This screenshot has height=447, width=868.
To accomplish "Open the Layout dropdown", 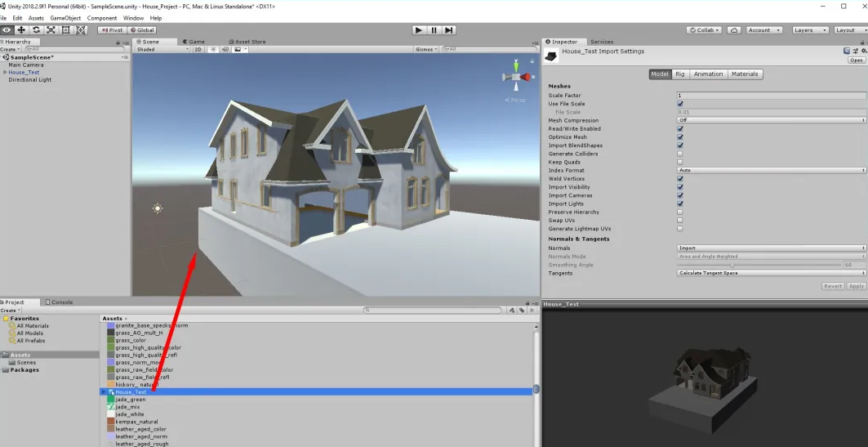I will coord(850,30).
